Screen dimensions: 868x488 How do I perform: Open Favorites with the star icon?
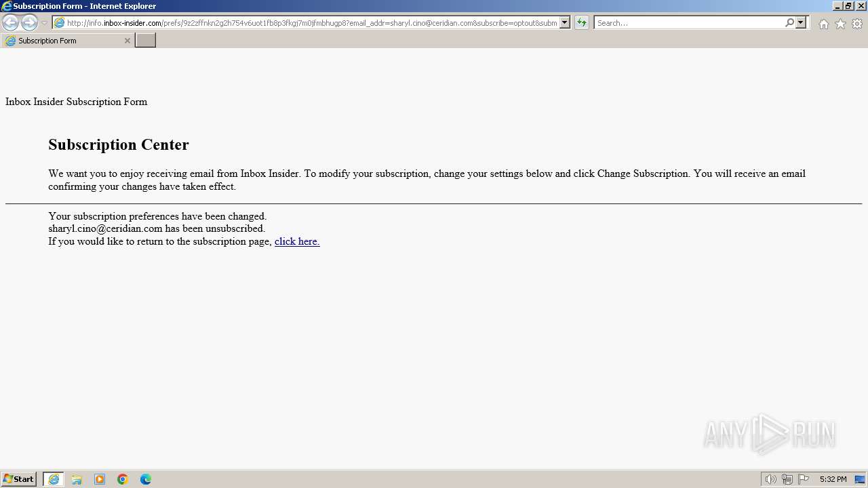[840, 24]
